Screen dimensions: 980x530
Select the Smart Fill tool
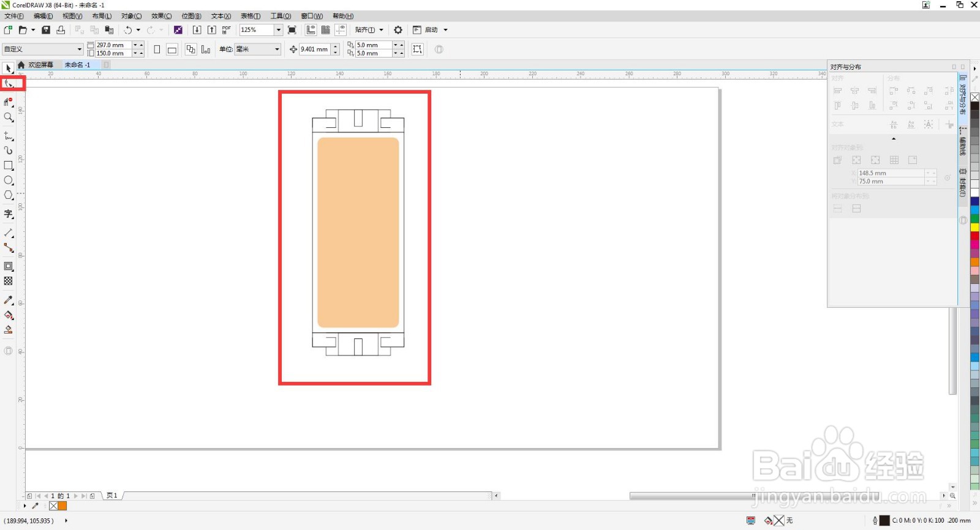[x=9, y=330]
